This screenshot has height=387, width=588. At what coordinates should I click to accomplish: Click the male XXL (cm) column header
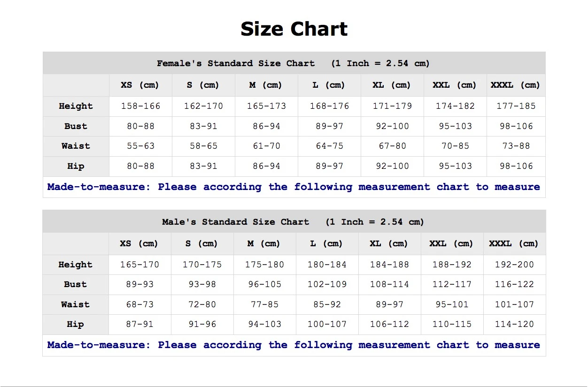[451, 244]
